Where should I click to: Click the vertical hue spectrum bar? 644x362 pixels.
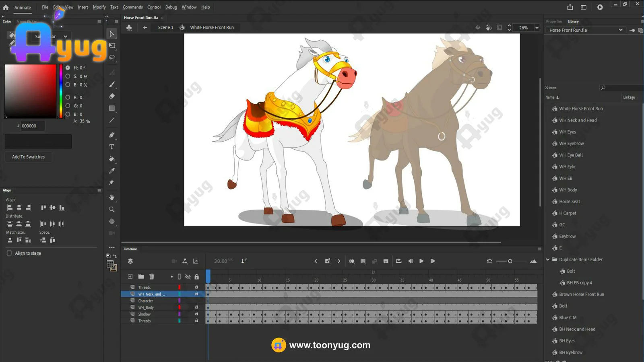(x=61, y=91)
